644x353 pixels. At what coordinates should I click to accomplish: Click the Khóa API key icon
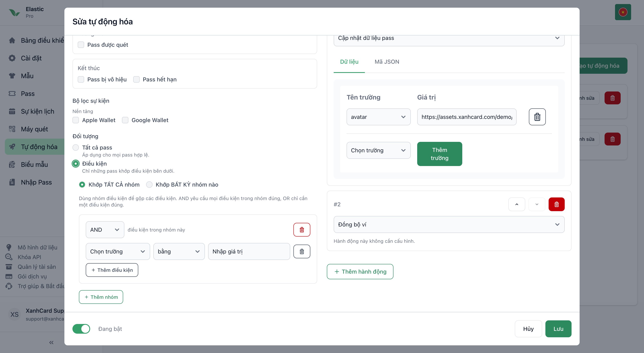tap(9, 257)
